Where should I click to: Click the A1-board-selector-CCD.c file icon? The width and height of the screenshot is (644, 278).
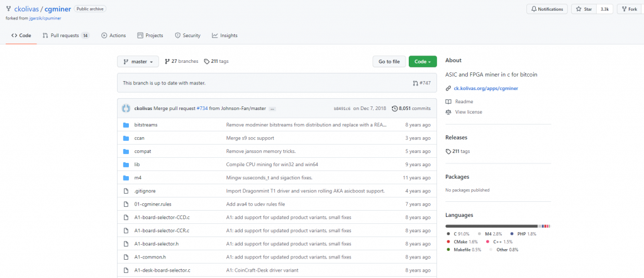[x=126, y=217]
